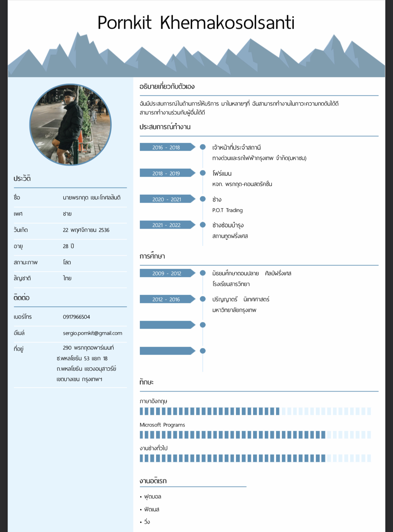Click the company P.O.T Trading
Screen dimensions: 393x532
[x=227, y=210]
